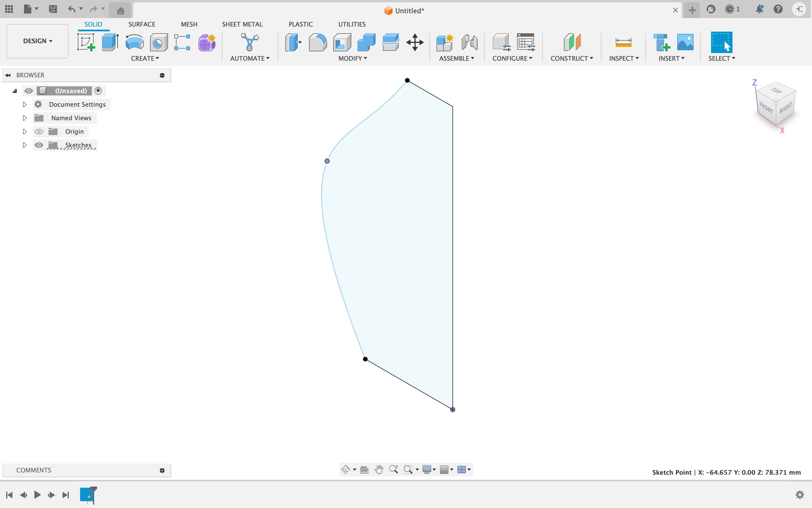The image size is (812, 508).
Task: Open the DESIGN workspace dropdown
Action: pyautogui.click(x=37, y=41)
